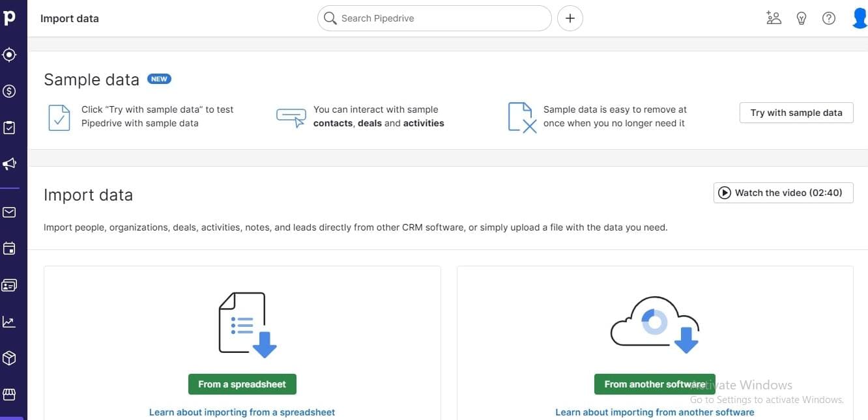Open Marketplace store icon in sidebar
868x420 pixels.
coord(9,394)
